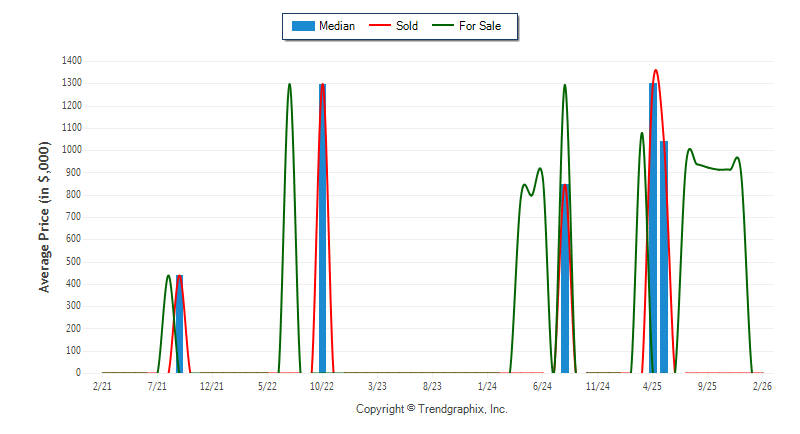Select the small Median bar near 440
This screenshot has width=800, height=434.
(x=179, y=325)
